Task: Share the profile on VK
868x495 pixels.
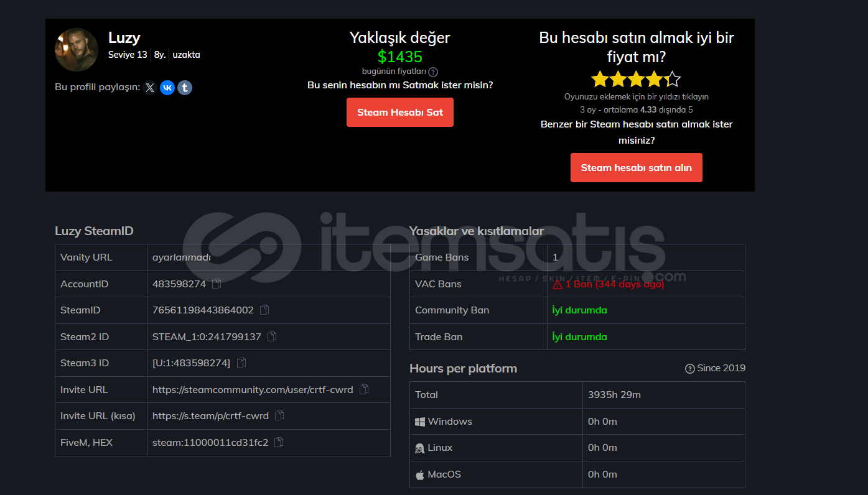Action: point(167,88)
